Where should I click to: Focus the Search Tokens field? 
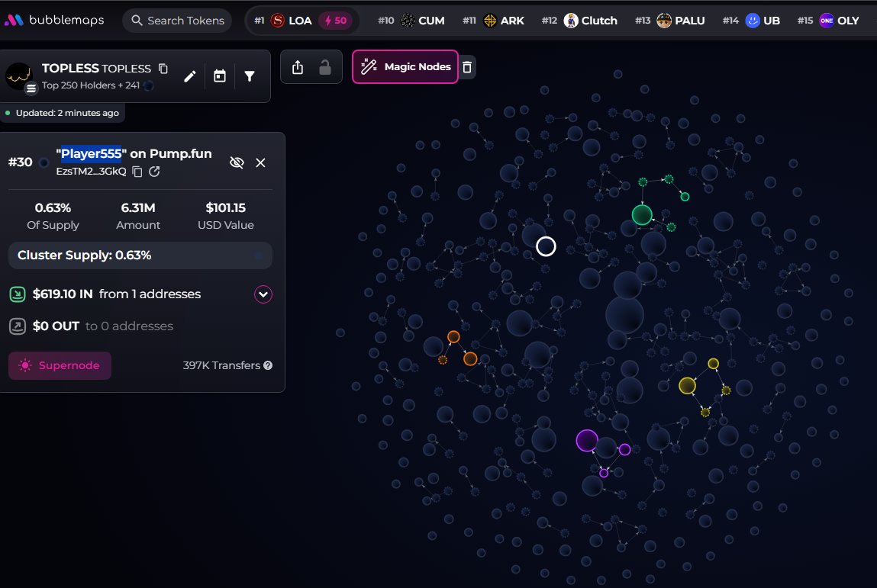point(177,21)
